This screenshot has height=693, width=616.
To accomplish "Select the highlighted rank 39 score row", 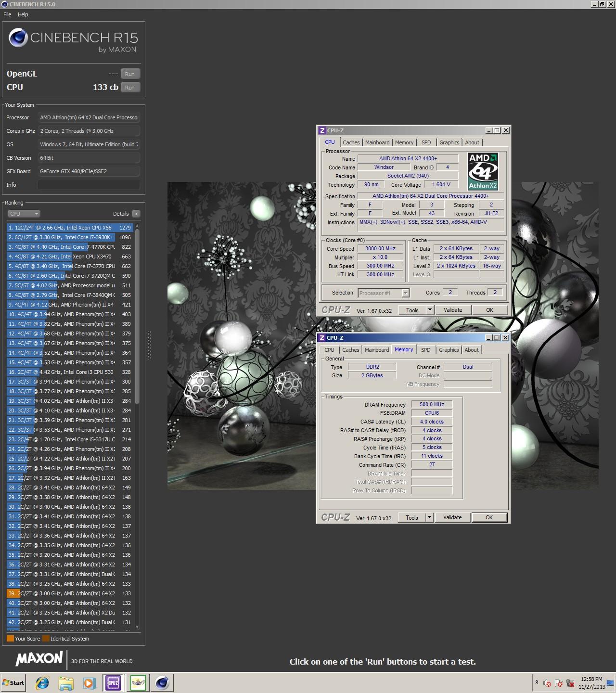I will (x=70, y=593).
